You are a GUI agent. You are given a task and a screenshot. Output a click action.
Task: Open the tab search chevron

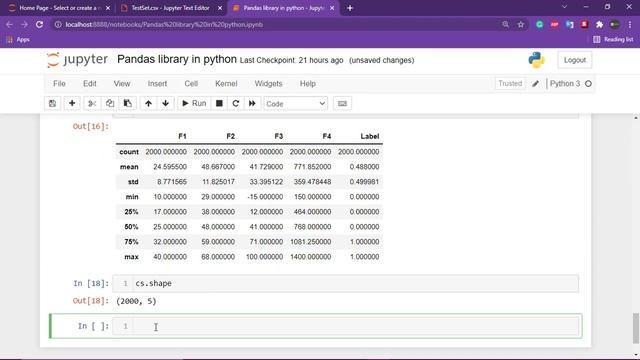pos(564,7)
